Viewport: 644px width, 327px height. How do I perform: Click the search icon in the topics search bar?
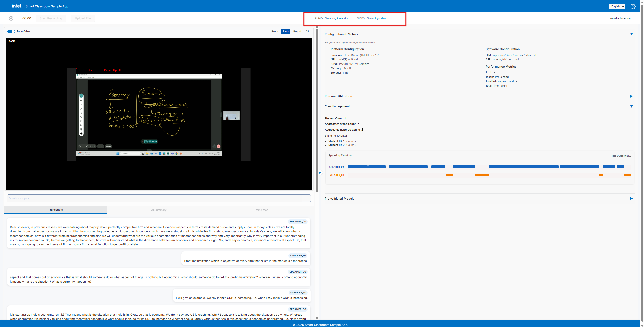306,198
